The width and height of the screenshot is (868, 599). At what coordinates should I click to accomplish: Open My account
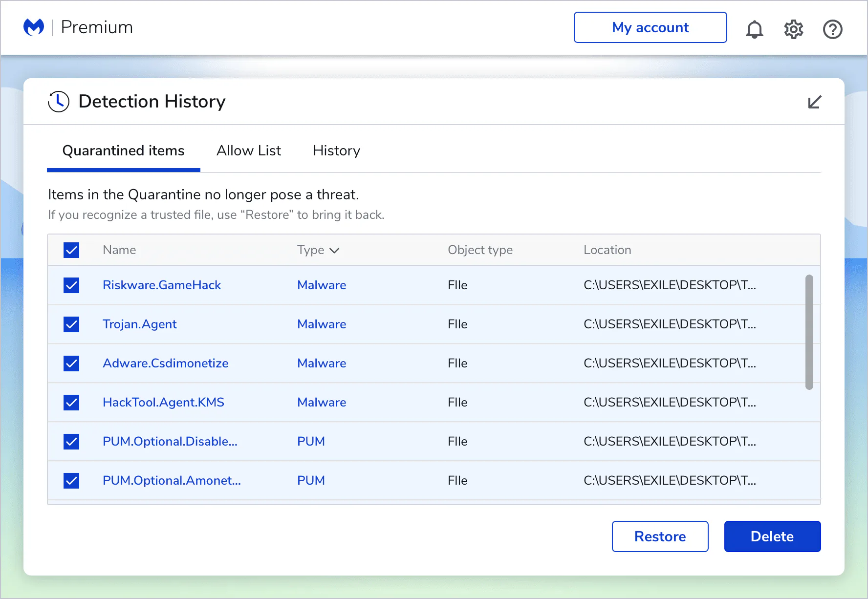point(650,27)
